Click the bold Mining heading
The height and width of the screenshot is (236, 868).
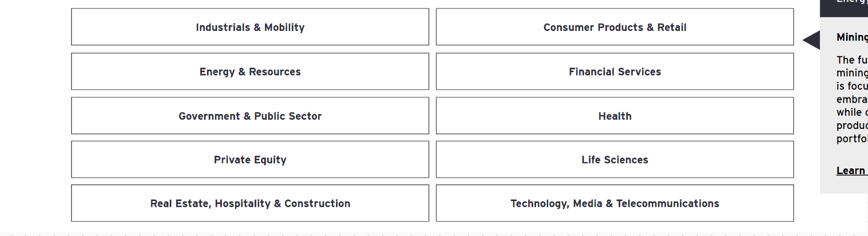[853, 37]
